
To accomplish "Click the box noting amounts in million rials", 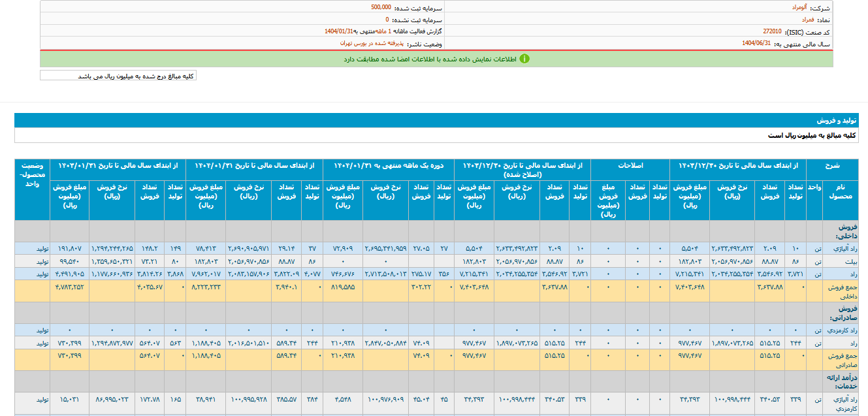I will point(118,76).
